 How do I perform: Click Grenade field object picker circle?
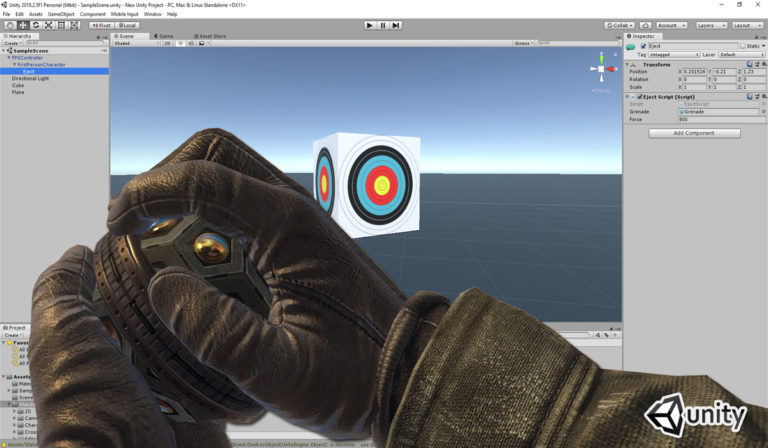[x=763, y=112]
